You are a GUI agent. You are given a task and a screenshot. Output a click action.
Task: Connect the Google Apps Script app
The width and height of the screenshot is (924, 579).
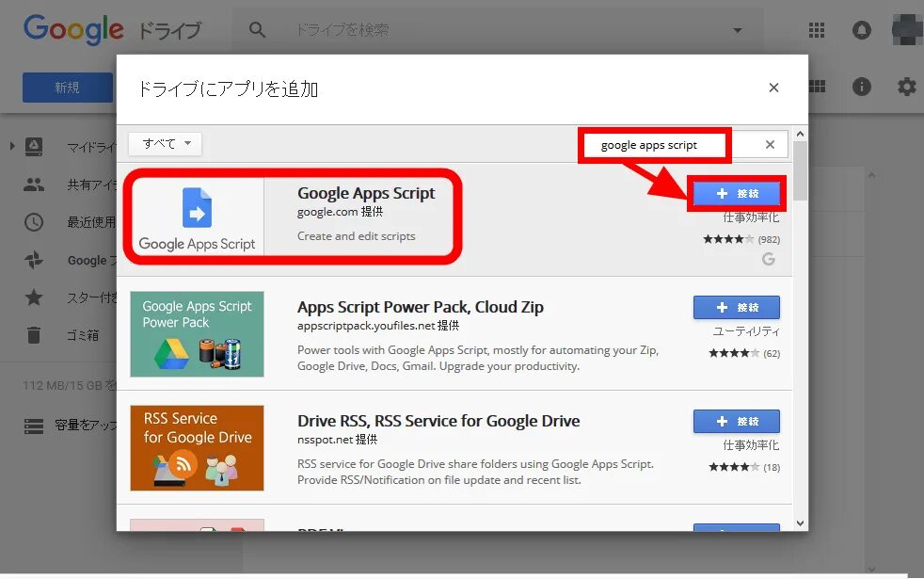click(736, 193)
